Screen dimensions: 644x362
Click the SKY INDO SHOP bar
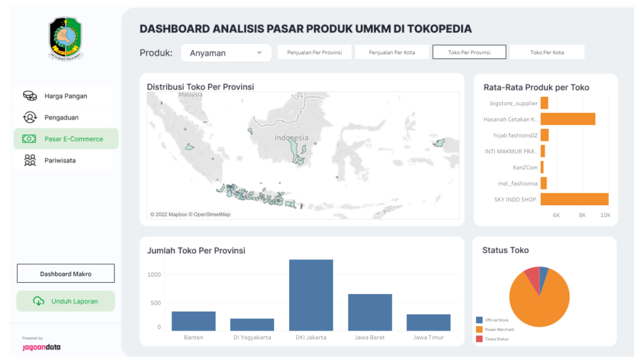(x=575, y=199)
